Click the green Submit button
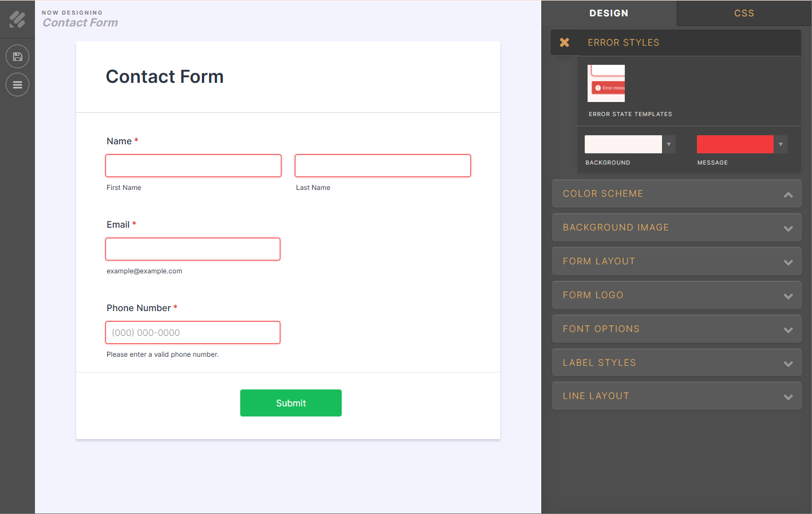Screen dimensions: 812x514 click(291, 403)
